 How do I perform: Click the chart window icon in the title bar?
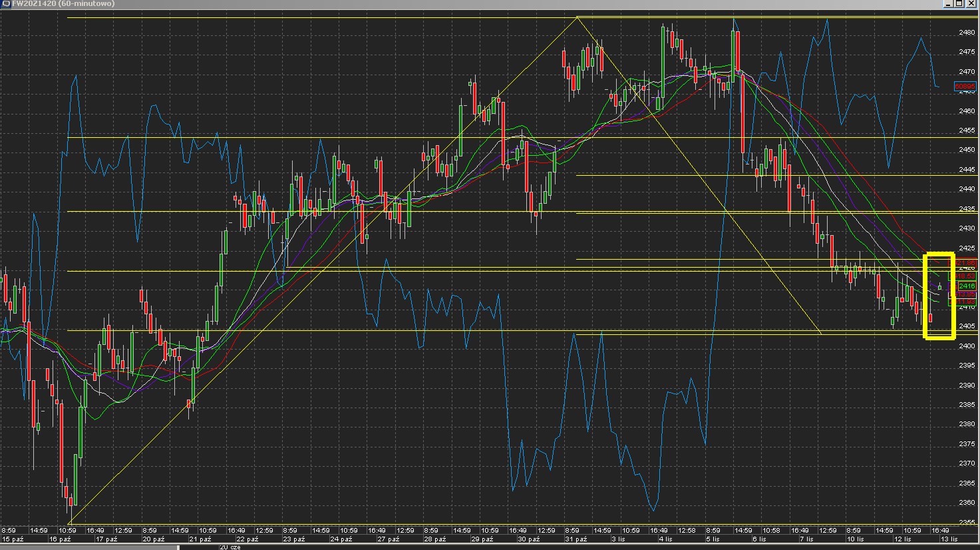5,3
